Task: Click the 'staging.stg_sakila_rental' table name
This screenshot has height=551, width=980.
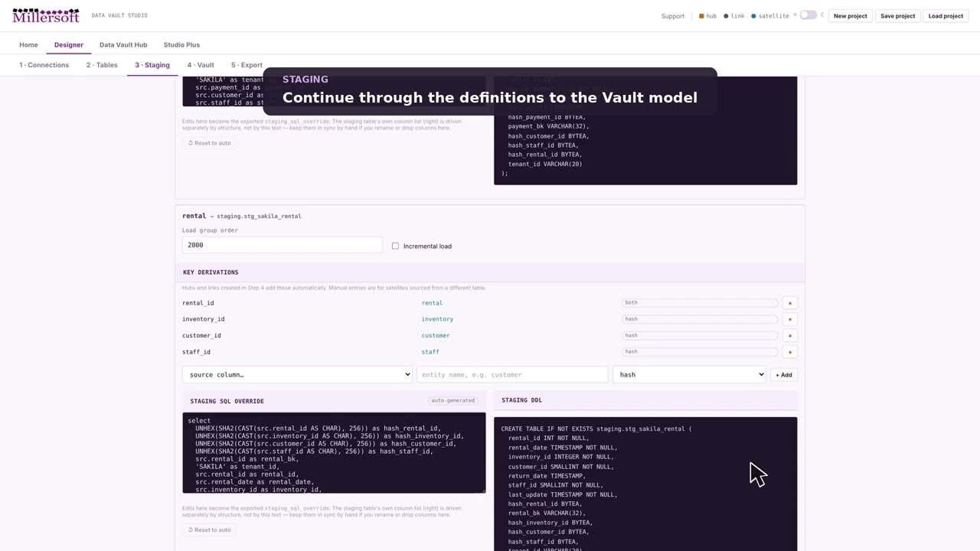Action: 259,217
